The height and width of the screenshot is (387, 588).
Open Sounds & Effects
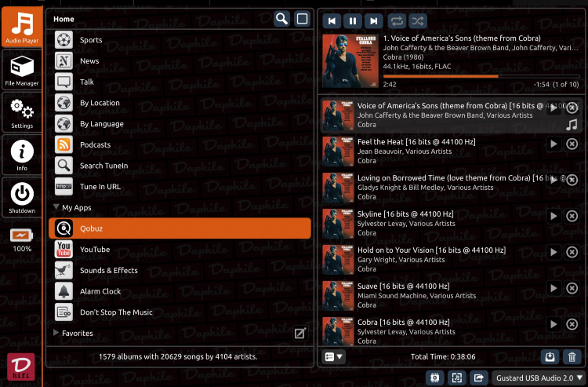(x=180, y=270)
